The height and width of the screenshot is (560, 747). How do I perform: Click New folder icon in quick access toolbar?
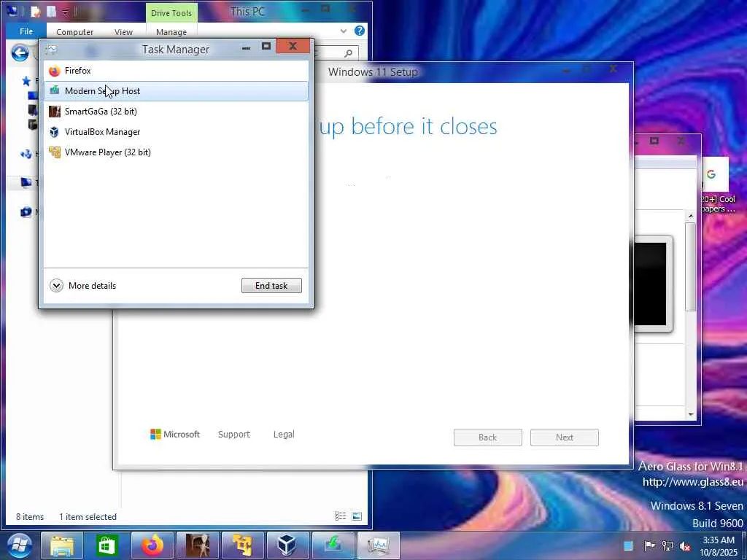click(x=51, y=12)
